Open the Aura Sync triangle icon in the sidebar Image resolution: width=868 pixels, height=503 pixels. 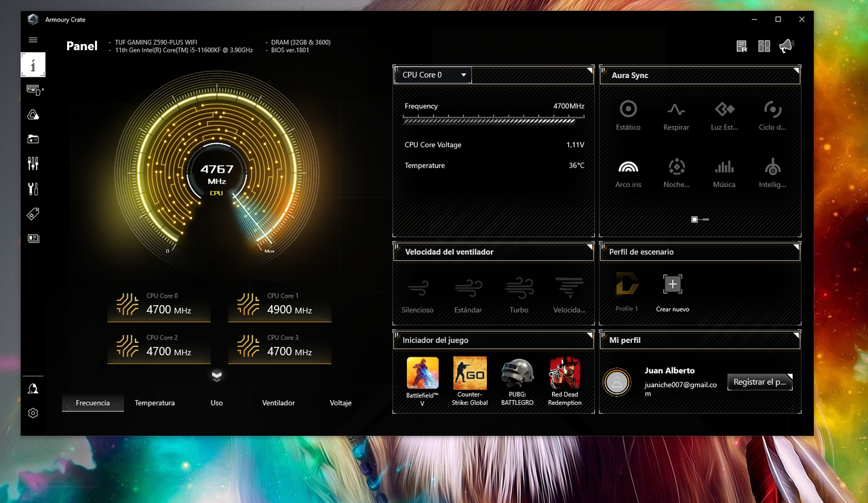33,115
